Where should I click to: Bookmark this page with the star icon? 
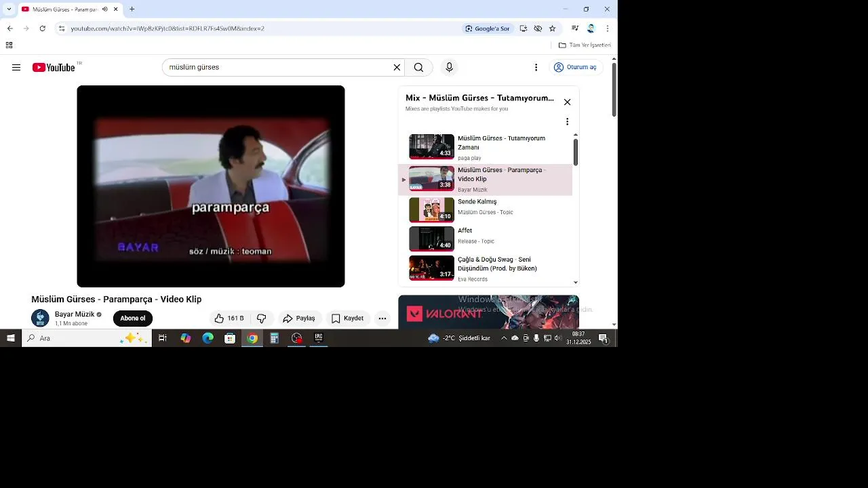552,28
